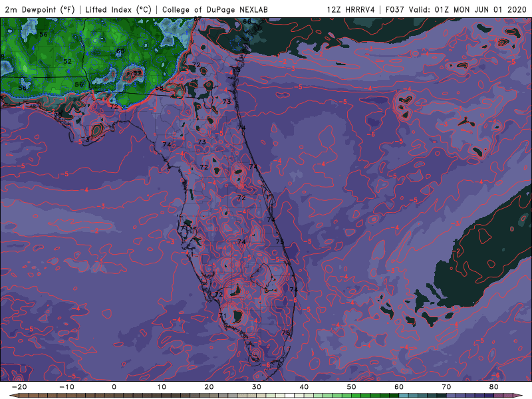
Task: Click the "2m Dewpoint (°F)" title text
Action: click(40, 9)
